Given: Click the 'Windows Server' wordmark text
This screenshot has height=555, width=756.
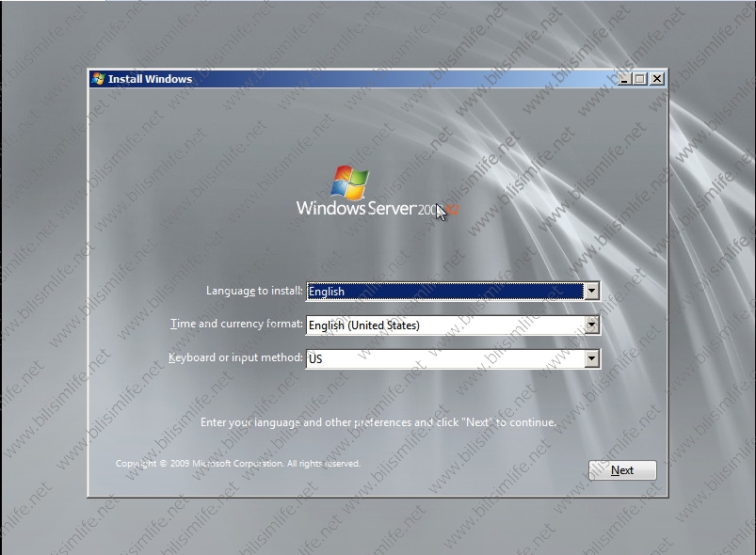Looking at the screenshot, I should (x=356, y=208).
